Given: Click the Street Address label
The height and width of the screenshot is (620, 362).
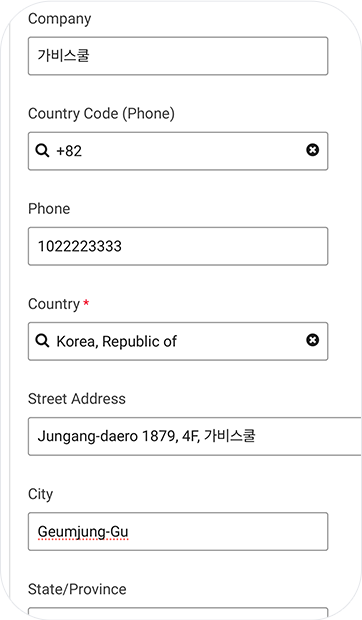Looking at the screenshot, I should tap(77, 399).
